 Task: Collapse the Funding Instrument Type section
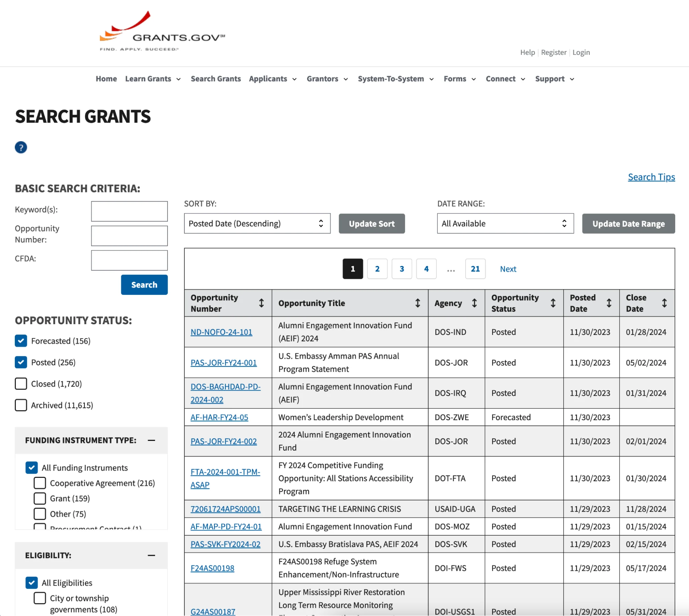(x=151, y=440)
